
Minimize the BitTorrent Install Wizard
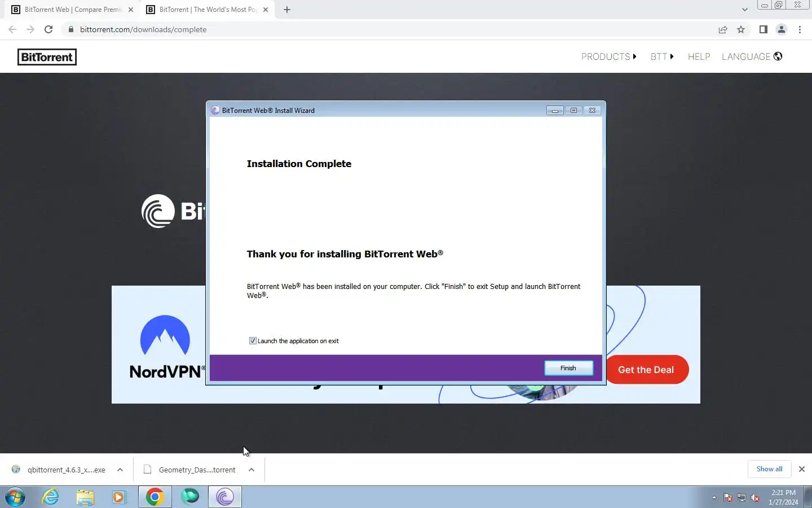pyautogui.click(x=555, y=111)
